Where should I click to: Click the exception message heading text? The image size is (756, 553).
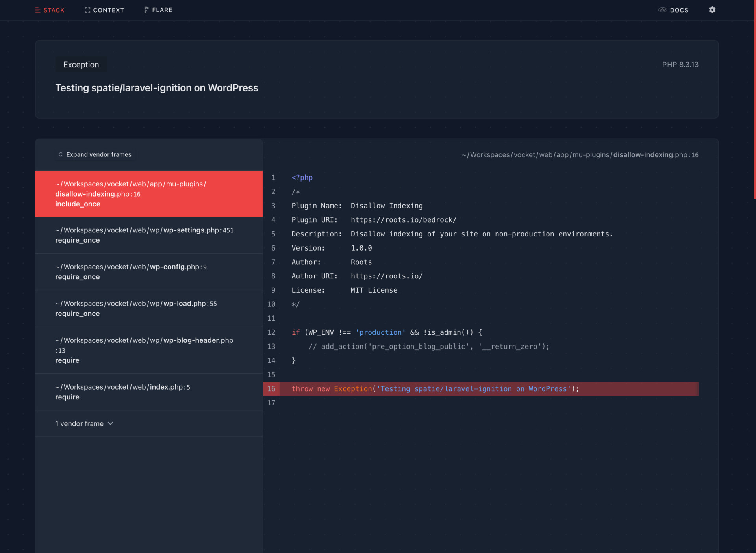(x=157, y=88)
